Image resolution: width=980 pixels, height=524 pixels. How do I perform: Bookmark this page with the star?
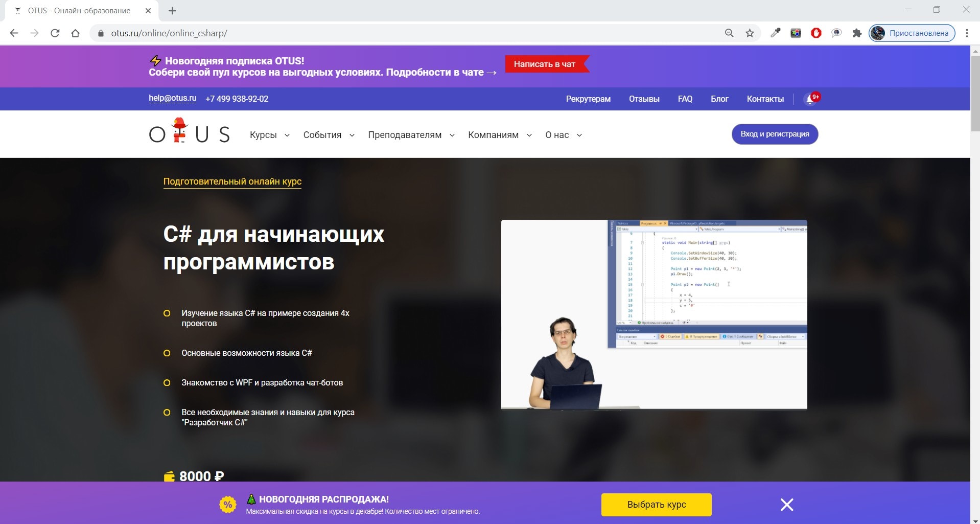coord(750,33)
